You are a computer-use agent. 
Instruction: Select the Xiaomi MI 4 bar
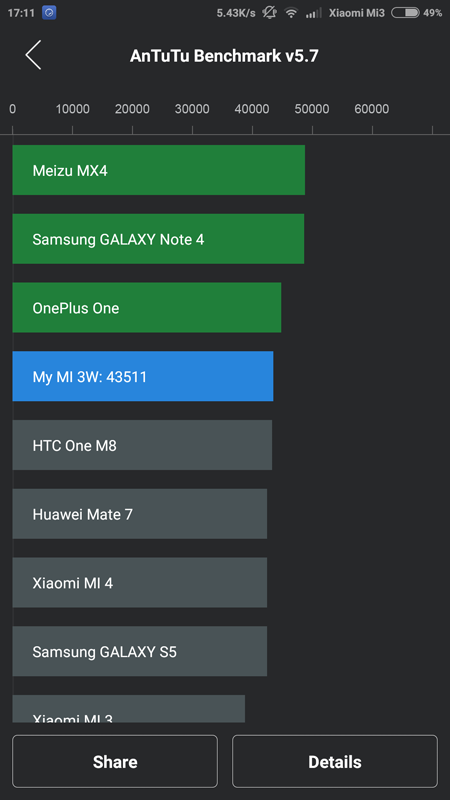pos(139,583)
